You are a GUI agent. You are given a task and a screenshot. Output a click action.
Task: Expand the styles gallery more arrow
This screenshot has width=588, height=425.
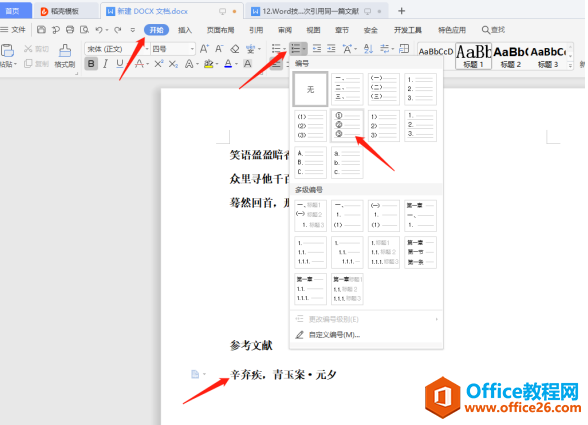[570, 65]
